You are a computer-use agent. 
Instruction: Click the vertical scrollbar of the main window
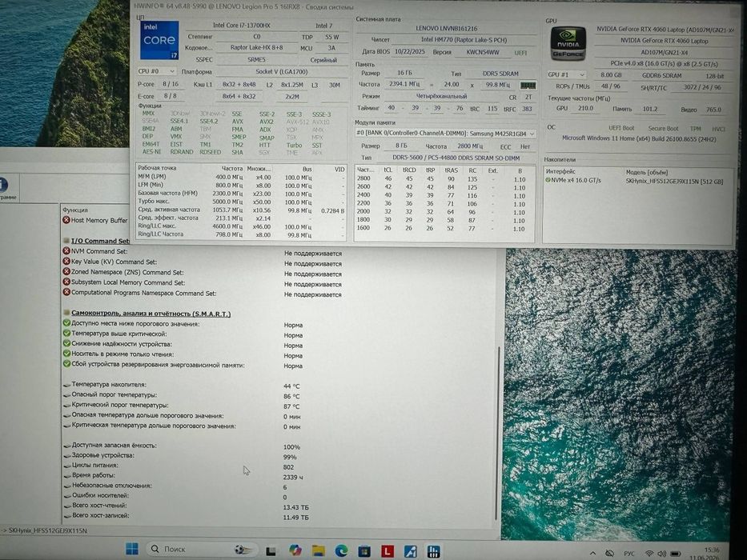(497, 434)
